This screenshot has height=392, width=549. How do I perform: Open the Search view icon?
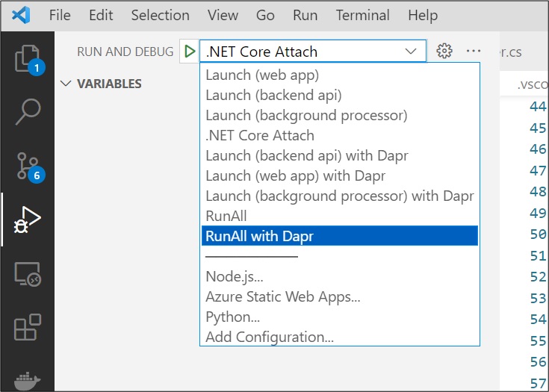point(27,112)
